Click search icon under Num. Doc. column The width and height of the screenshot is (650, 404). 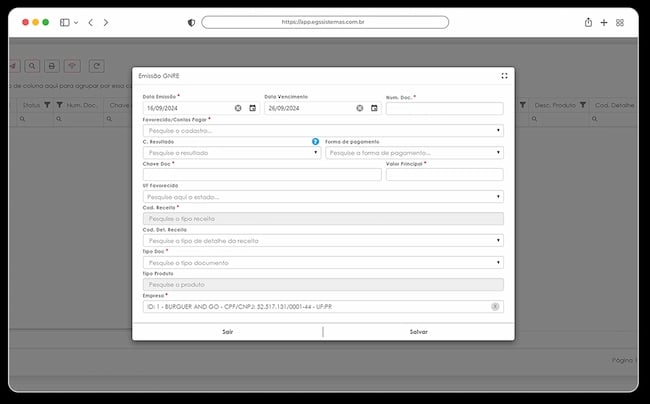59,119
